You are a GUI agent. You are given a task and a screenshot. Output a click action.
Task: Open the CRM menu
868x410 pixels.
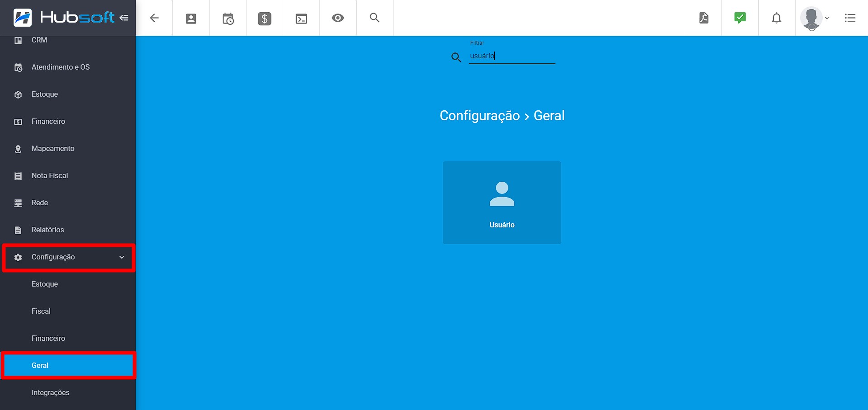coord(68,40)
